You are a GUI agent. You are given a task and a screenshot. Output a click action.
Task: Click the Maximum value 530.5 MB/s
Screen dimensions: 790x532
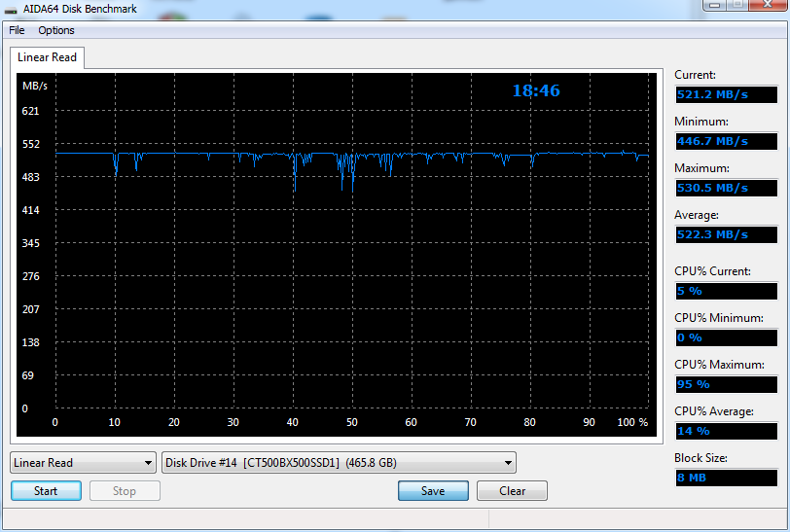[x=727, y=189]
